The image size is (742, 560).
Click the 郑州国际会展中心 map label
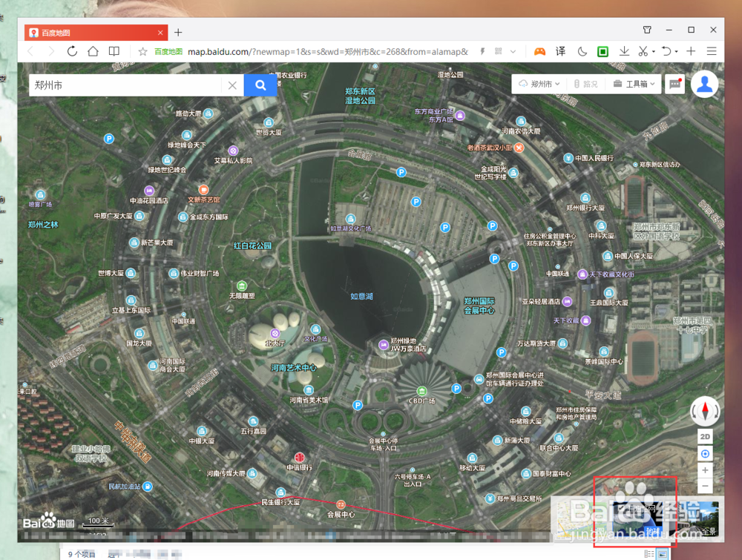479,306
